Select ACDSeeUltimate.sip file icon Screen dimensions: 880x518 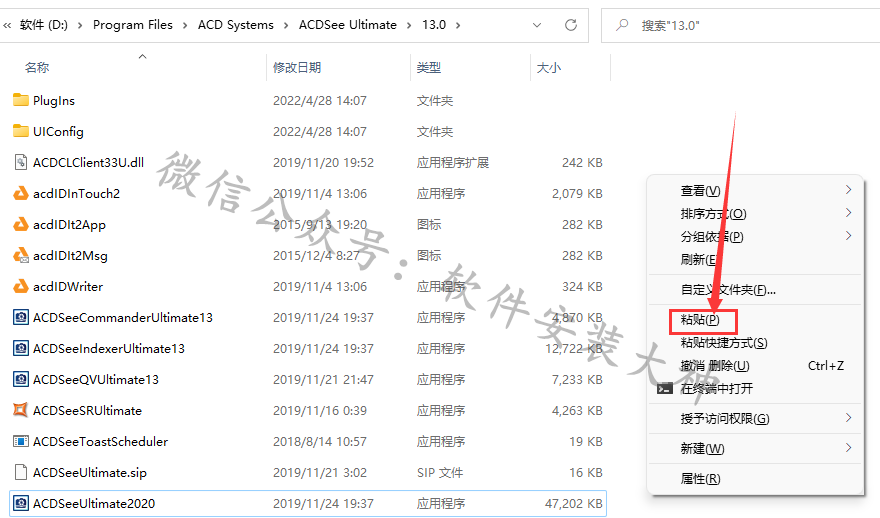(x=21, y=473)
